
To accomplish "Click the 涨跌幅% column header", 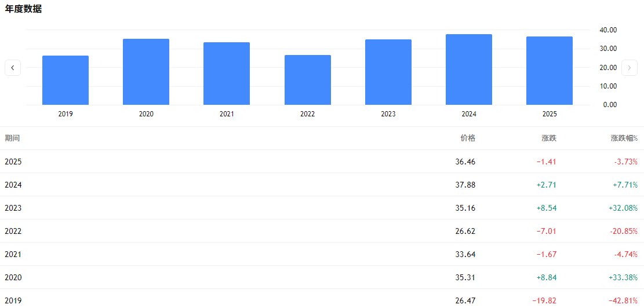I will 624,138.
